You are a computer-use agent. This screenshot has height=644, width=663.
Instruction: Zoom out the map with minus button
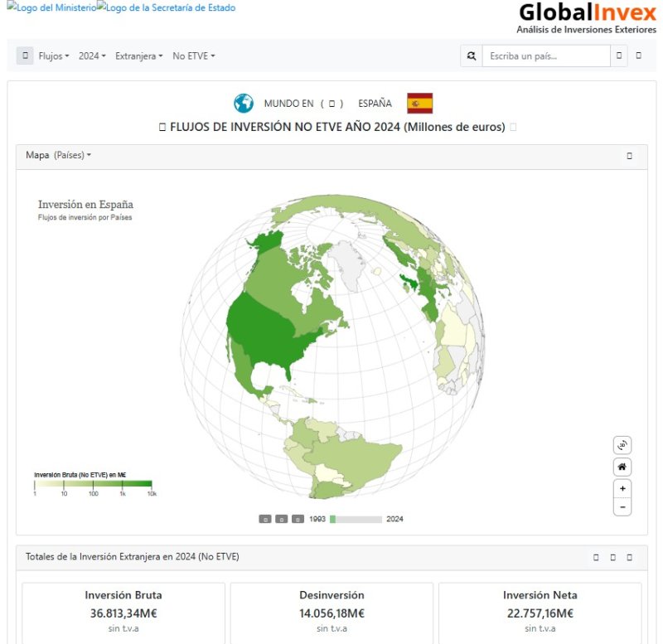[x=622, y=507]
